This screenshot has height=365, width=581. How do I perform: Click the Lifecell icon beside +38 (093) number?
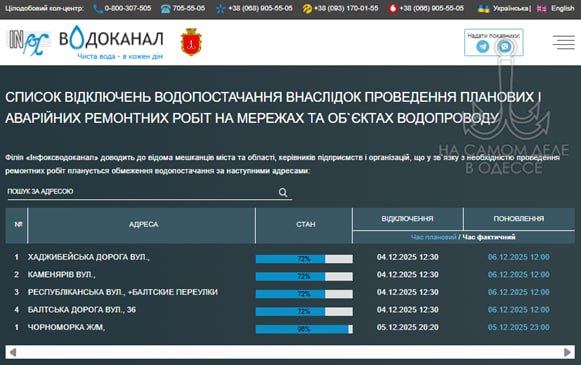307,9
